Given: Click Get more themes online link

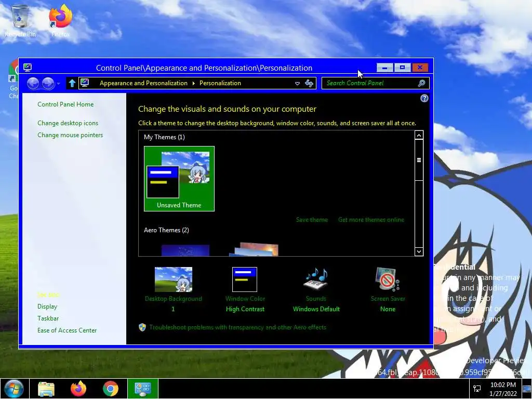Looking at the screenshot, I should pos(371,220).
